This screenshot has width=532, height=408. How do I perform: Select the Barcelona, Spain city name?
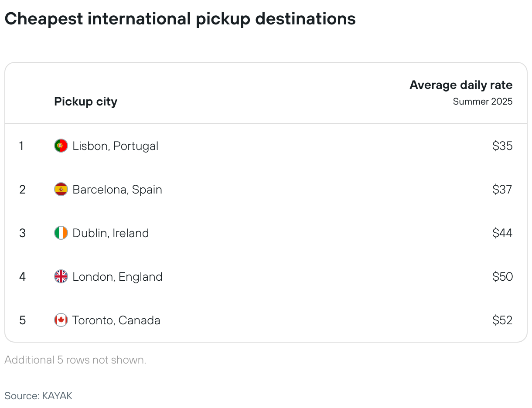coord(117,190)
